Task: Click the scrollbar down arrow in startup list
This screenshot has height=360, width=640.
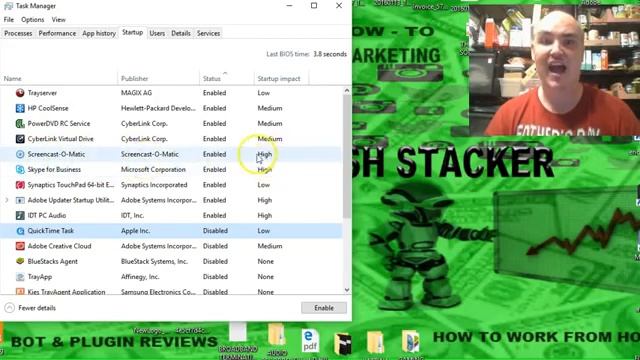Action: point(347,290)
